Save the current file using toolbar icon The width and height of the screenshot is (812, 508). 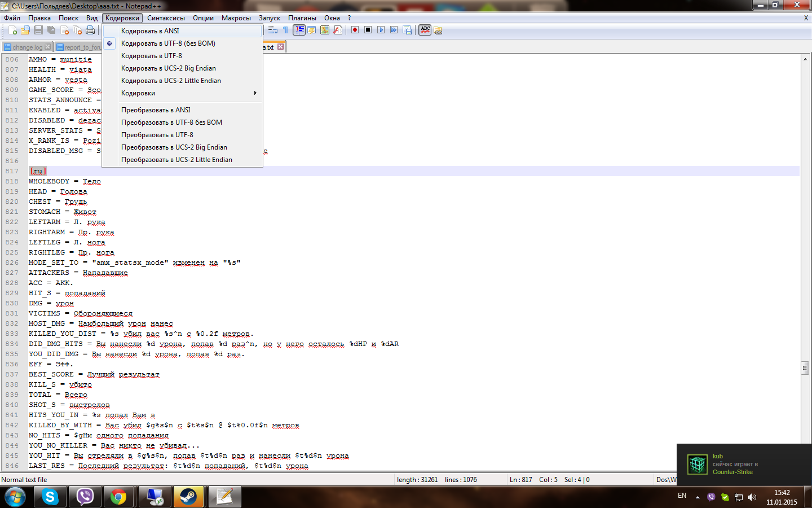pyautogui.click(x=38, y=30)
